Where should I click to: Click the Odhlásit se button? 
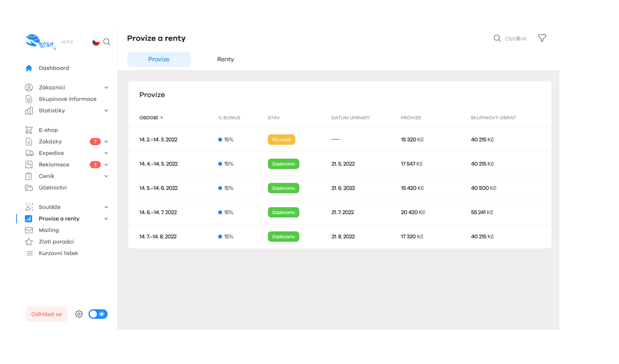click(x=47, y=314)
